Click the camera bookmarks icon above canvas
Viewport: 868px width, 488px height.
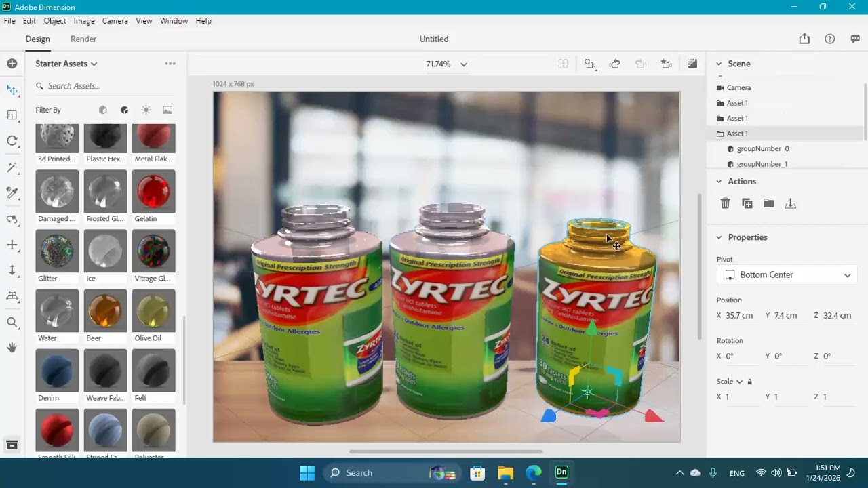point(667,64)
